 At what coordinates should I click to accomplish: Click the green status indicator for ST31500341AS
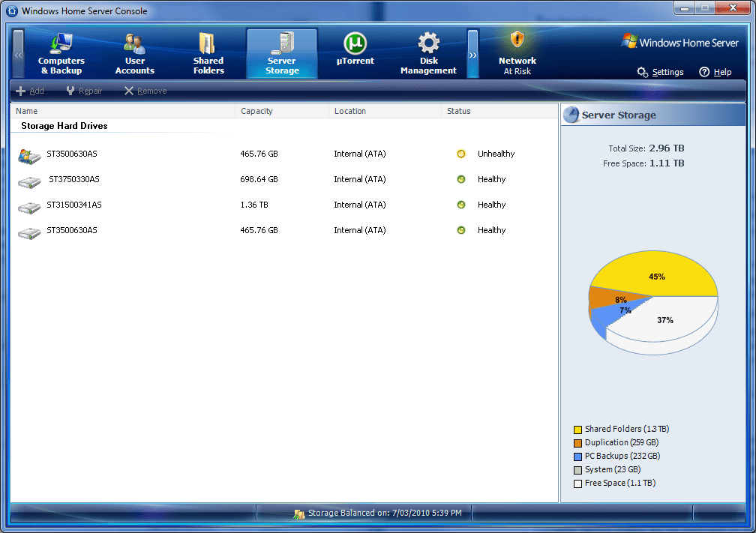point(461,205)
